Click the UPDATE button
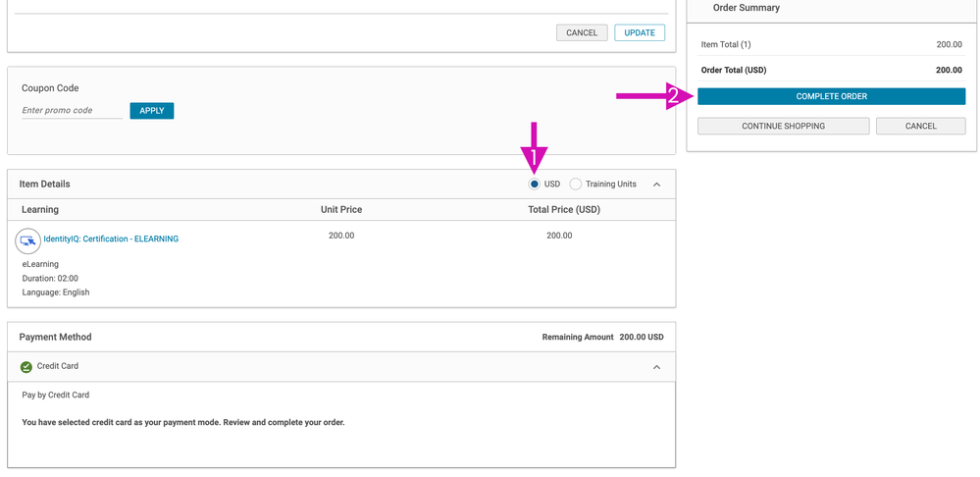980x477 pixels. pyautogui.click(x=640, y=33)
